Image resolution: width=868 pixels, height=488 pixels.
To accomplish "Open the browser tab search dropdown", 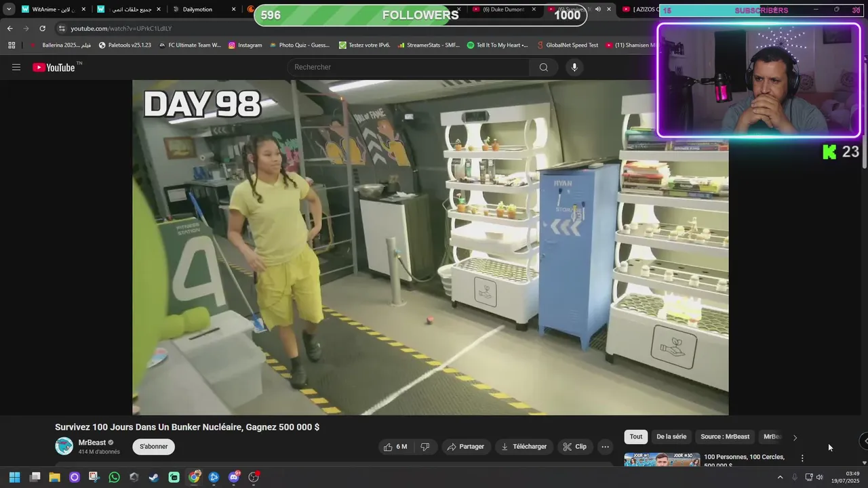I will pos(9,9).
